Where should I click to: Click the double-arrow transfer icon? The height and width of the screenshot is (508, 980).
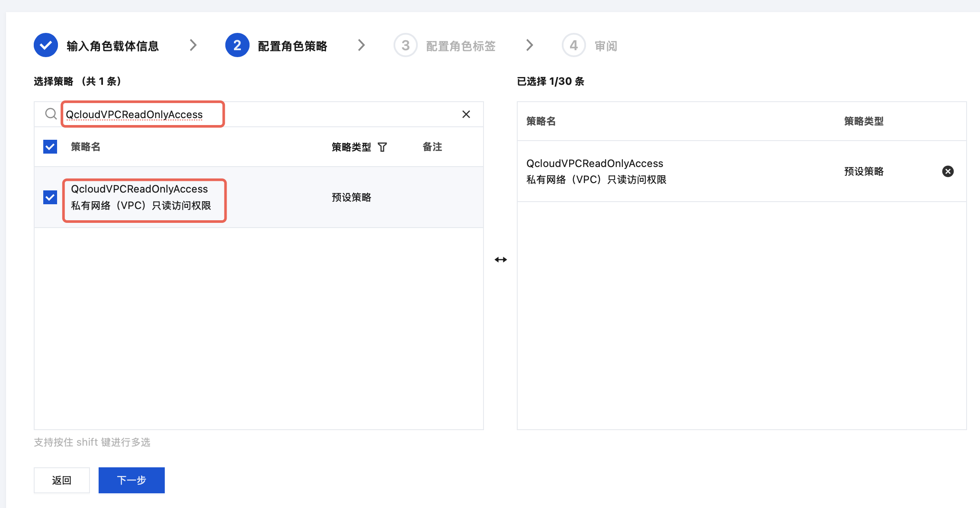pos(500,260)
